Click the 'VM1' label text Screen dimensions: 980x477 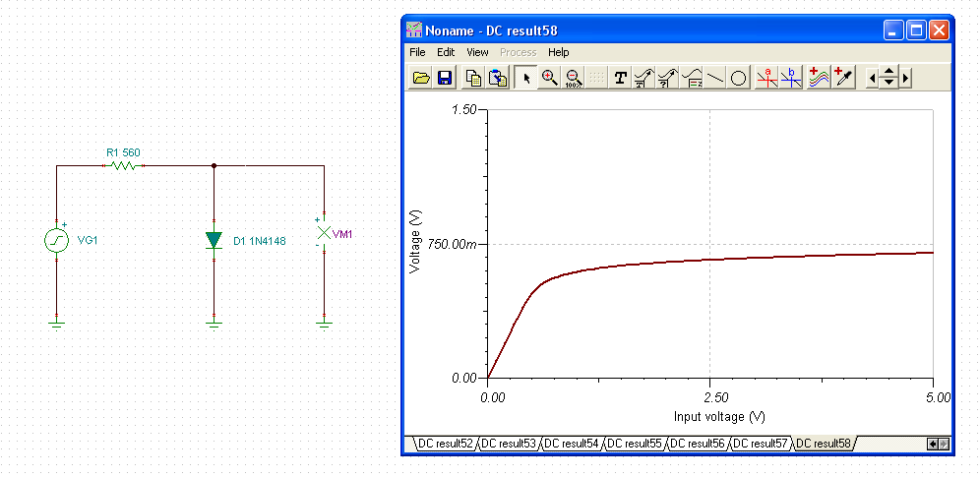[x=343, y=235]
